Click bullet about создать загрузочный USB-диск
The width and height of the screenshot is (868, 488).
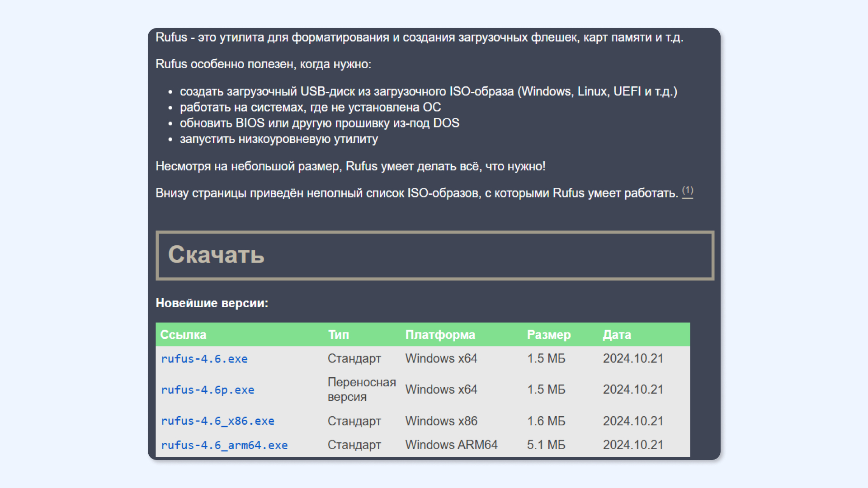(x=428, y=92)
